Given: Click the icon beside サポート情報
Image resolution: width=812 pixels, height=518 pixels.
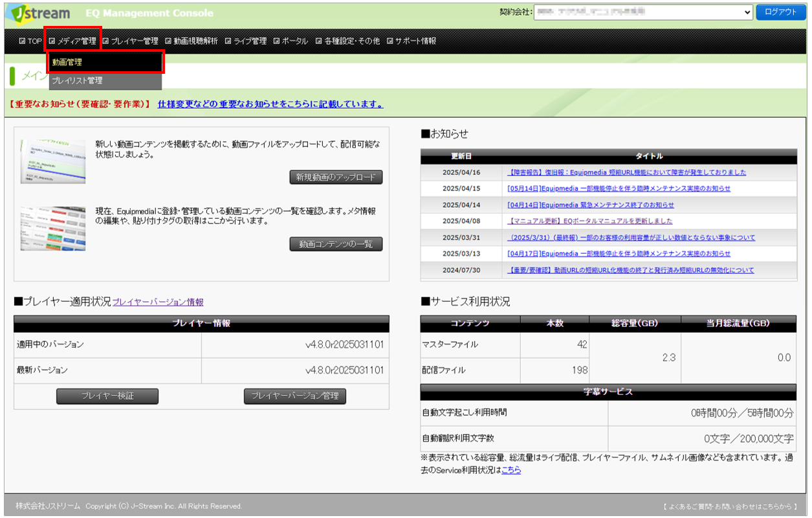Looking at the screenshot, I should pos(390,41).
